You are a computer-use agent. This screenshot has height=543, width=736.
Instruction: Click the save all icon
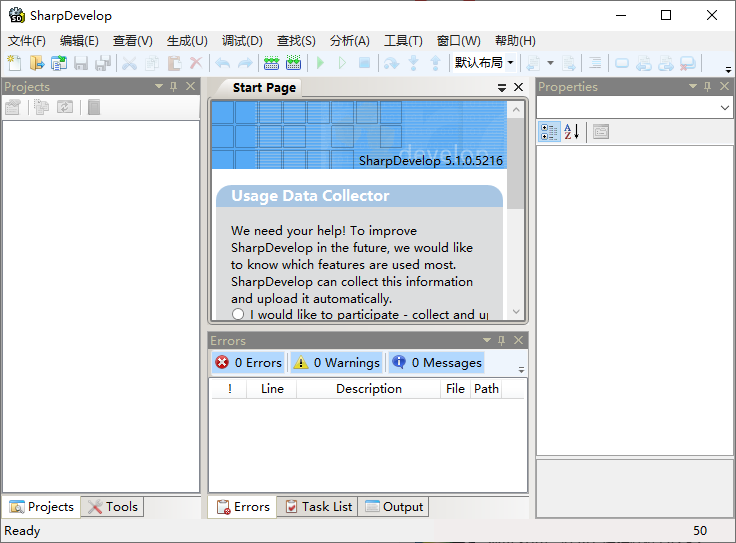[103, 62]
